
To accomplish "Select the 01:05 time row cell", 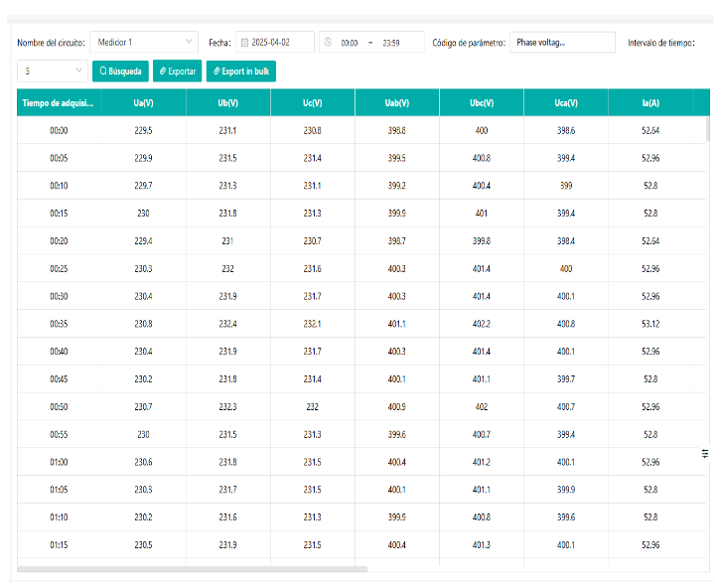I will [x=59, y=490].
